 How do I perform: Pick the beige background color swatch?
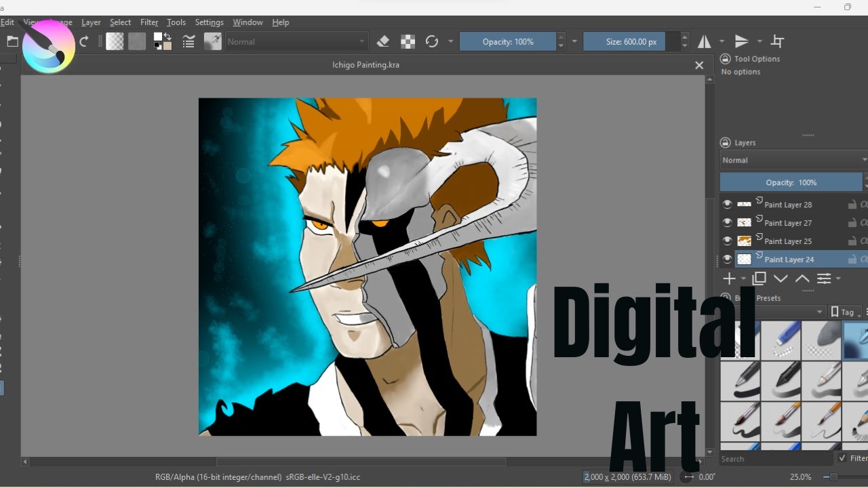(166, 46)
